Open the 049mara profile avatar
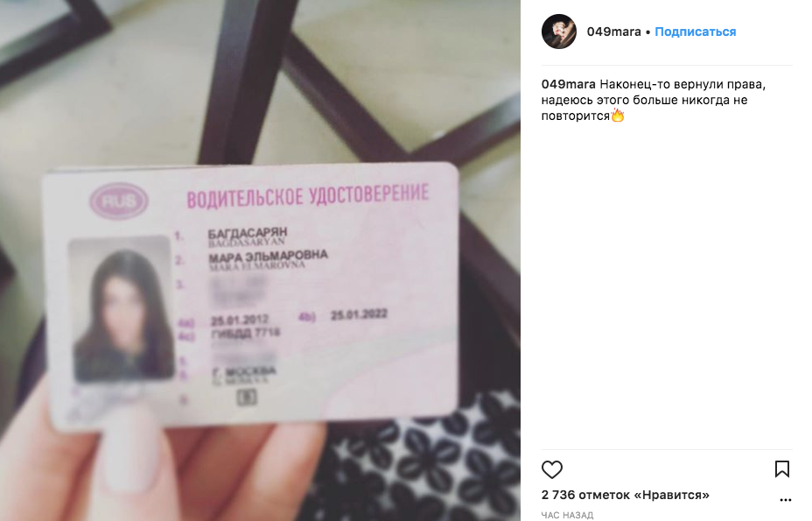This screenshot has width=812, height=521. point(559,32)
